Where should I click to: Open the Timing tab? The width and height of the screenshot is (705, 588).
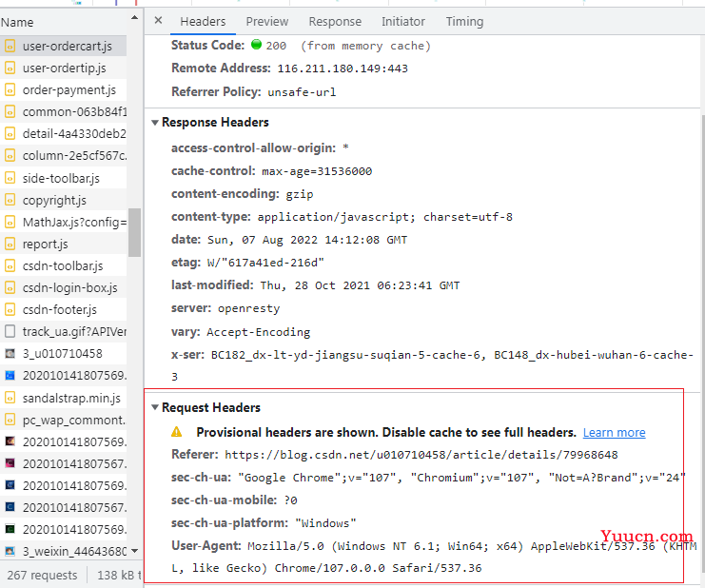coord(464,22)
